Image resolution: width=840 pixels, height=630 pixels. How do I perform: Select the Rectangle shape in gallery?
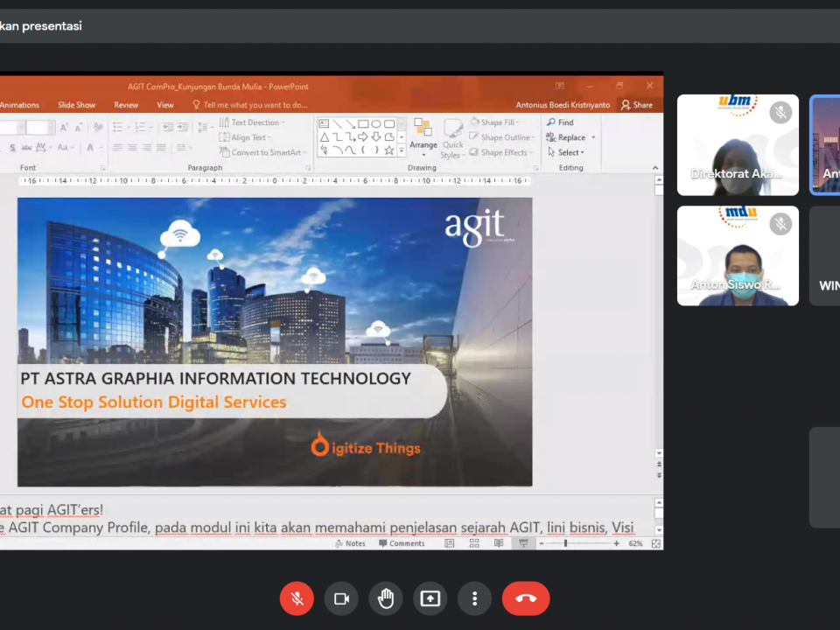click(x=363, y=123)
